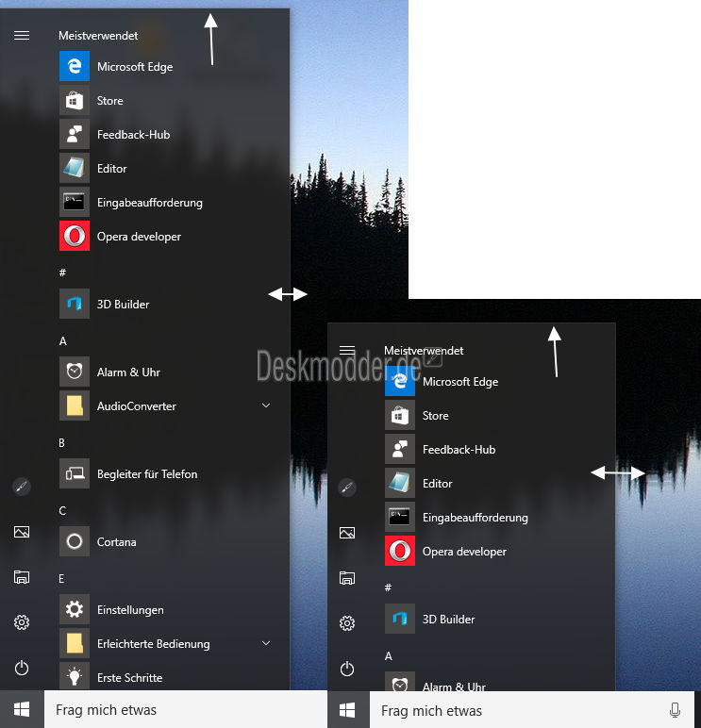This screenshot has width=701, height=728.
Task: Open Feedback-Hub in the larger Start menu
Action: 133,135
